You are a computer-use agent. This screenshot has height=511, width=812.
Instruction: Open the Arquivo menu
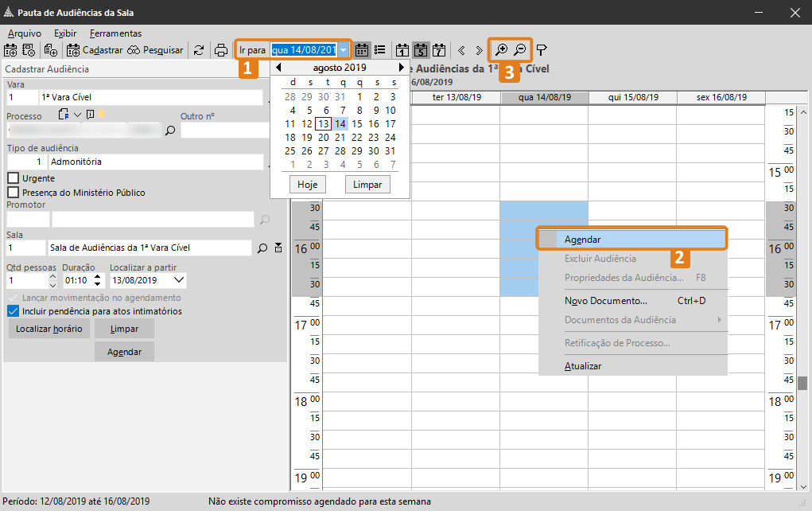[25, 33]
